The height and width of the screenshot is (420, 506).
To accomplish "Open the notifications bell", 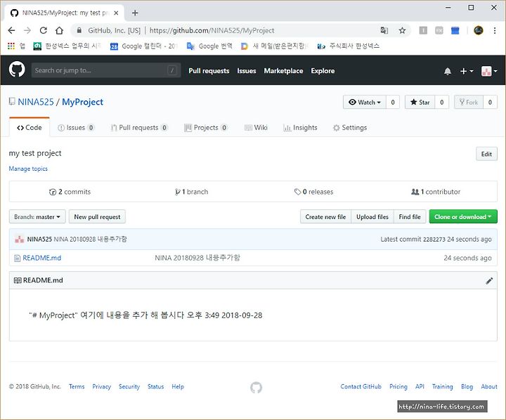I will point(447,71).
